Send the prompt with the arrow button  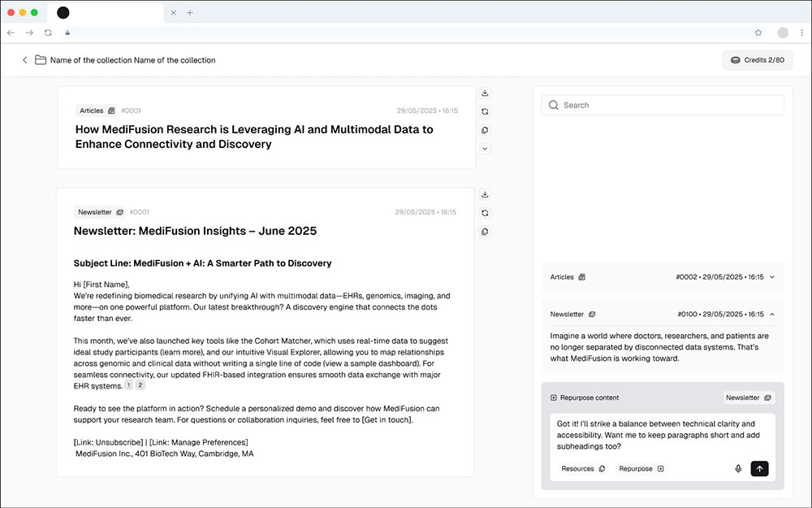pos(760,469)
